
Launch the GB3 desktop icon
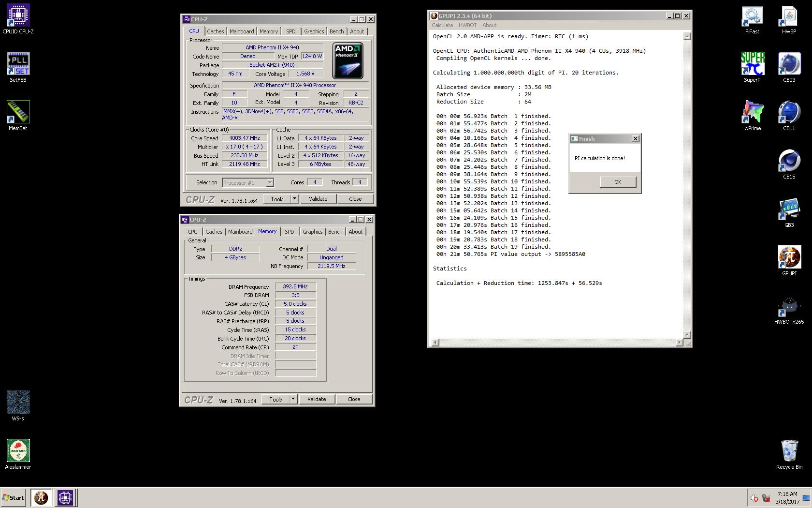tap(789, 213)
